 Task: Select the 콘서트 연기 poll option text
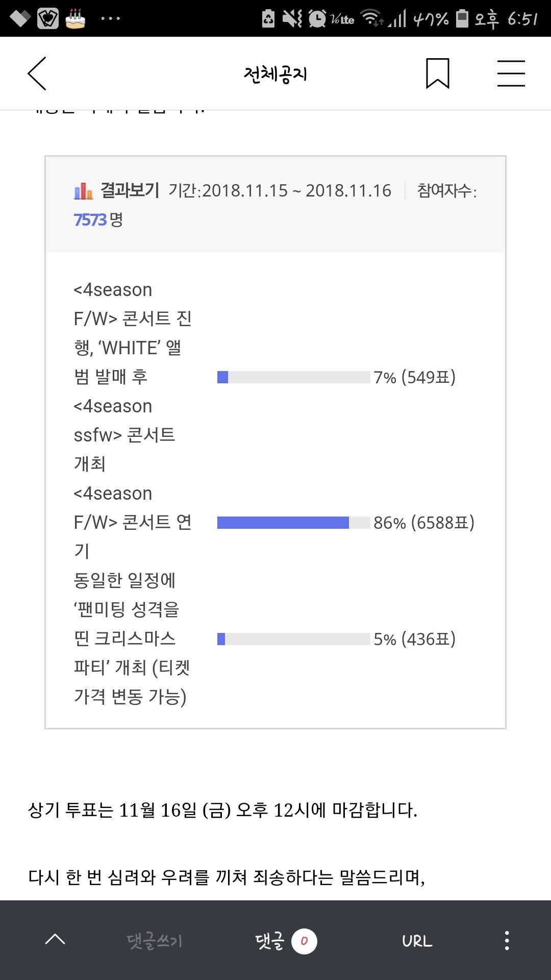pyautogui.click(x=133, y=522)
